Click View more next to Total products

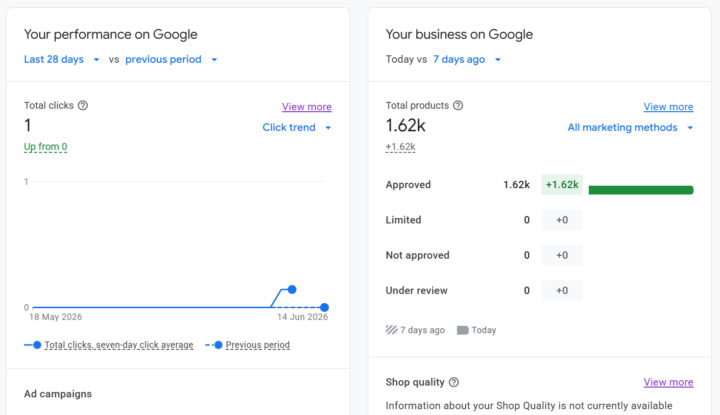[x=668, y=107]
